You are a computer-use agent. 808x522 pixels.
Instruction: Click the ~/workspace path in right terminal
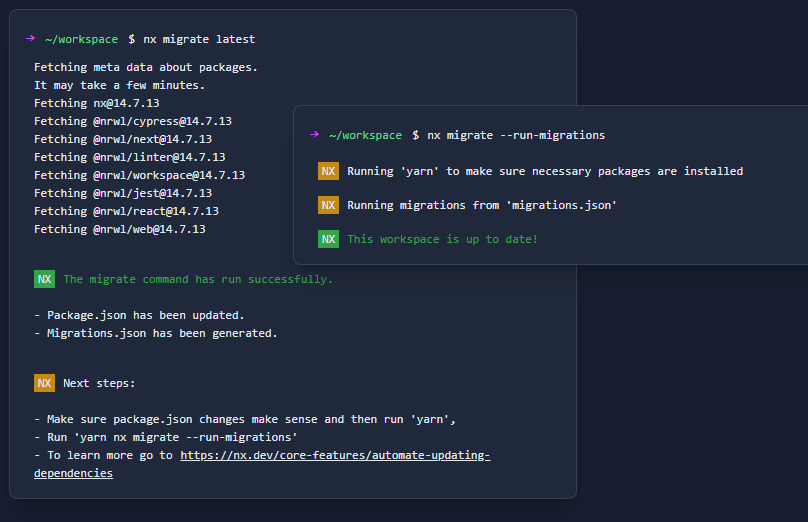pos(365,135)
